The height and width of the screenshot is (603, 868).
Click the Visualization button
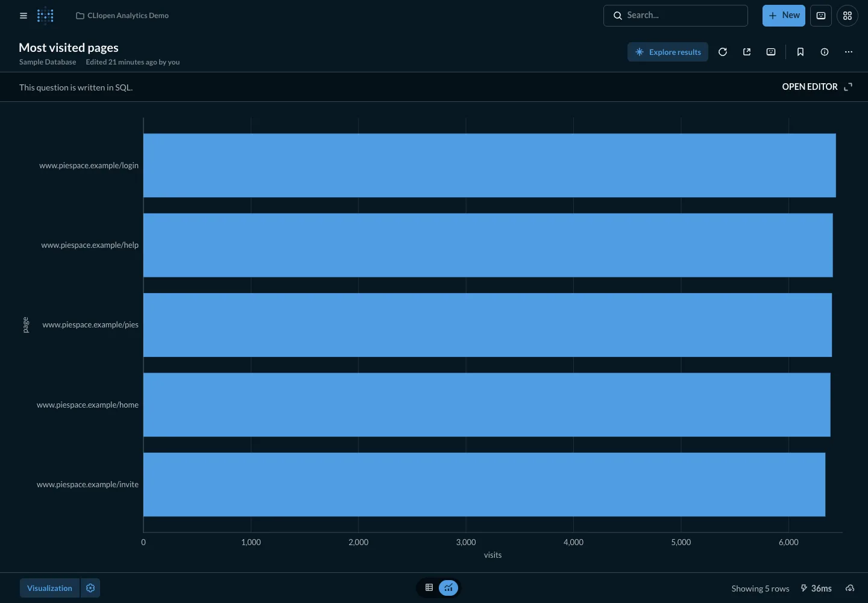tap(49, 588)
